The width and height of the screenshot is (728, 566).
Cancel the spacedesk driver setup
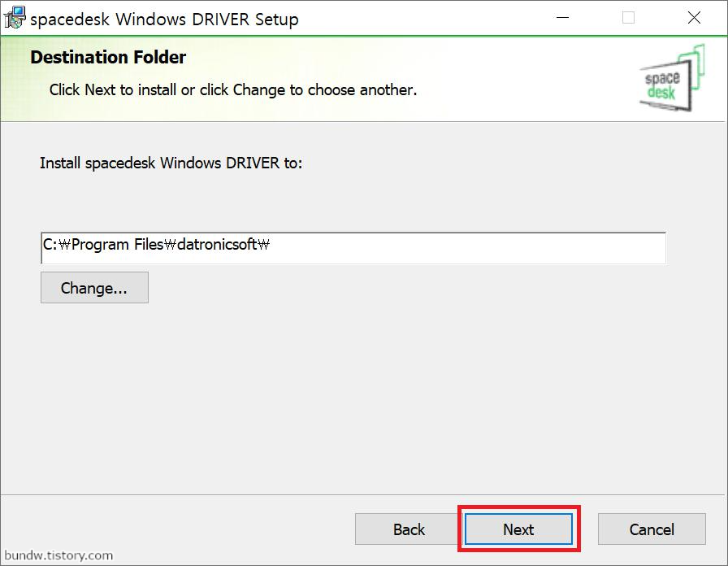[652, 529]
